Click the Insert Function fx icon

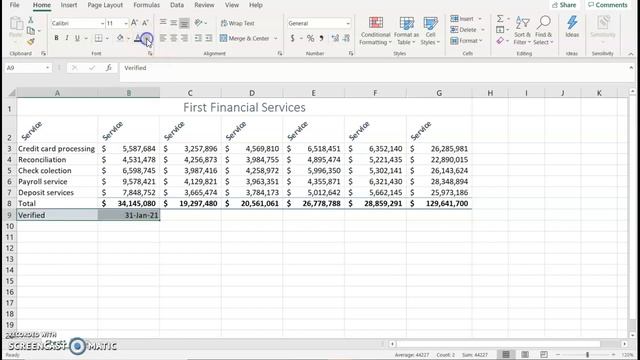(109, 68)
